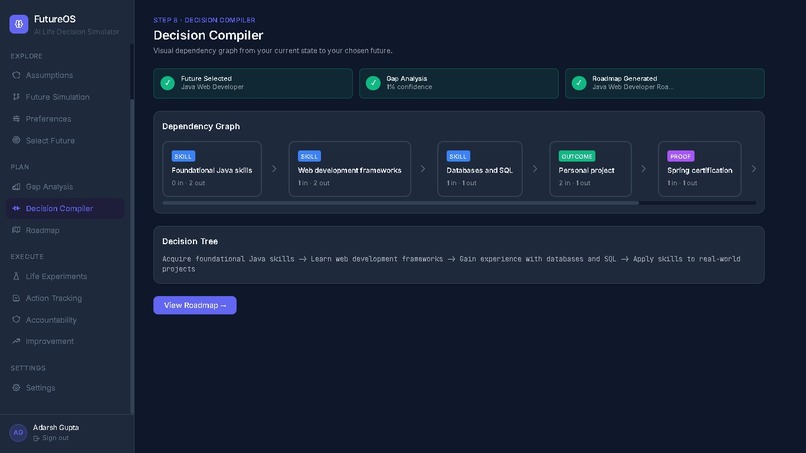
Task: Open the Future Simulation page
Action: pyautogui.click(x=65, y=97)
